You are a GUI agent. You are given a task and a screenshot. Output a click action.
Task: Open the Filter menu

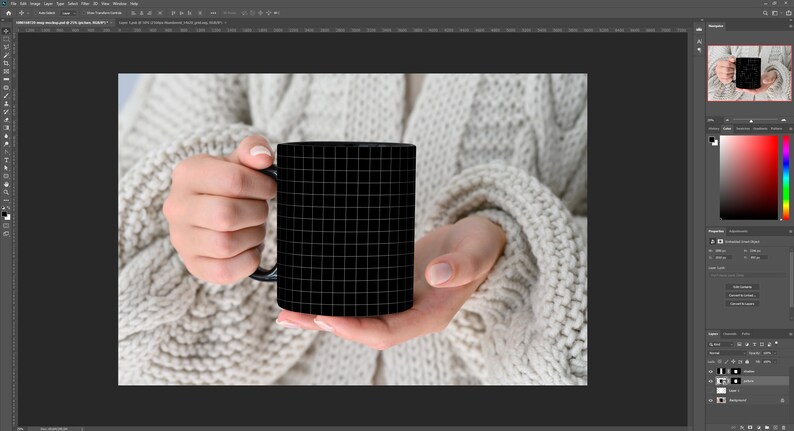tap(85, 4)
